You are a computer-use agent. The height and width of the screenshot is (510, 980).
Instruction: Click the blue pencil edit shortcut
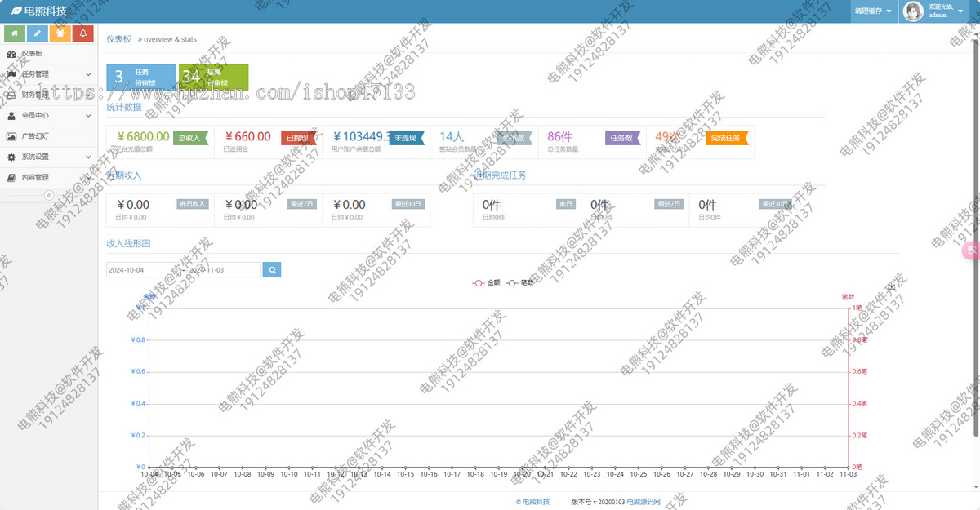pyautogui.click(x=38, y=33)
